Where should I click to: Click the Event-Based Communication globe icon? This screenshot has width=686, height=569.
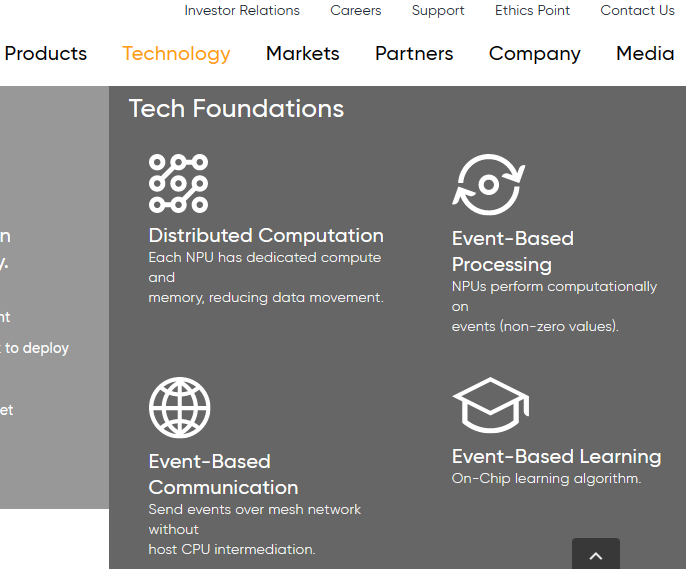pyautogui.click(x=179, y=408)
